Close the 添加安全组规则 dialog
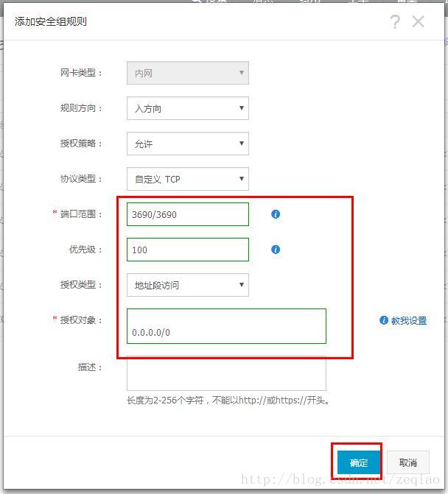Viewport: 448px width, 494px height. [x=419, y=22]
